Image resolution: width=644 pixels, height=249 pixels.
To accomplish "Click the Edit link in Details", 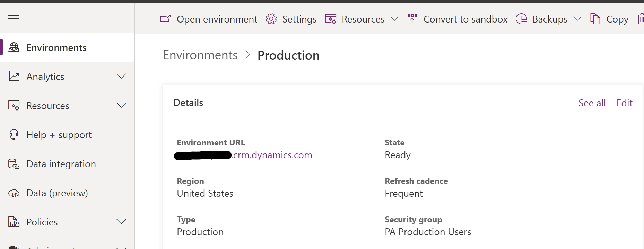I will tap(624, 103).
